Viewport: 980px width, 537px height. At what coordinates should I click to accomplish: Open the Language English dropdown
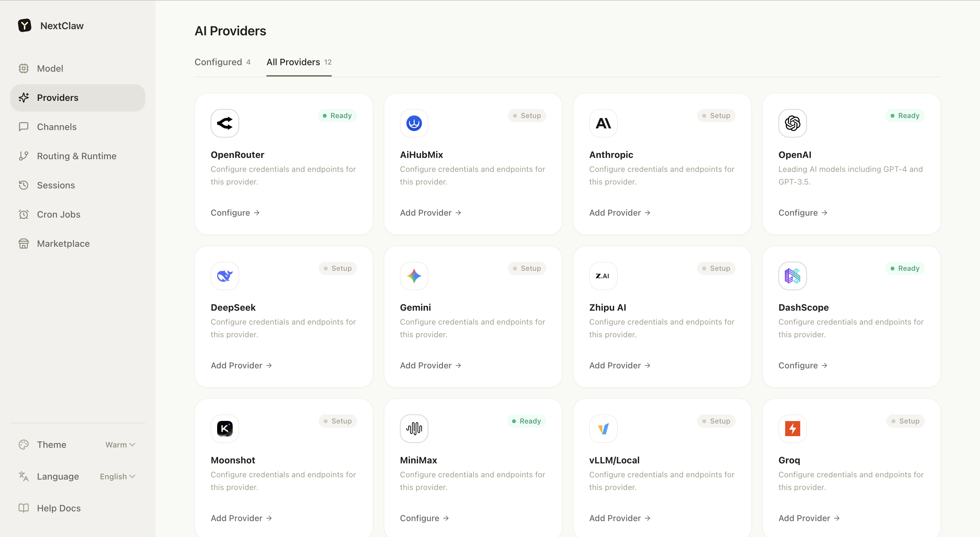click(117, 476)
